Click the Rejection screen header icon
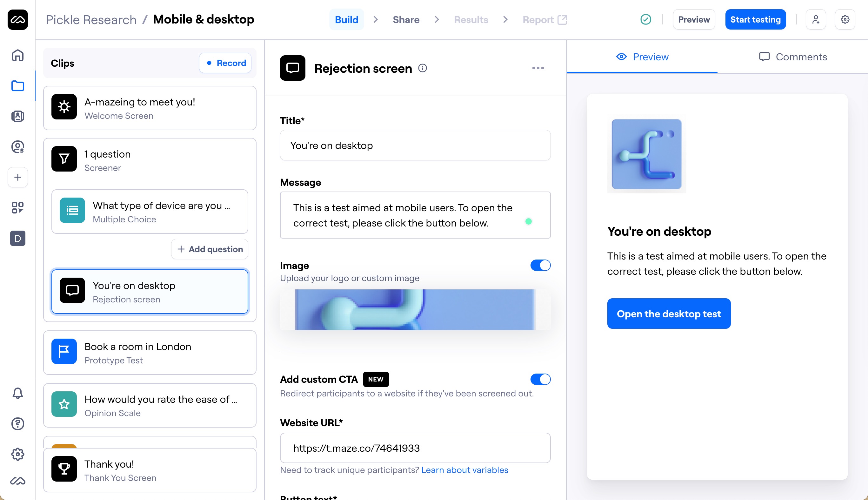Screen dimensions: 868x500 pos(292,68)
